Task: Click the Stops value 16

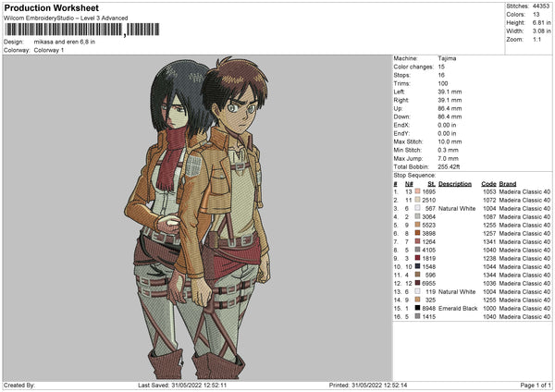Action: point(441,75)
